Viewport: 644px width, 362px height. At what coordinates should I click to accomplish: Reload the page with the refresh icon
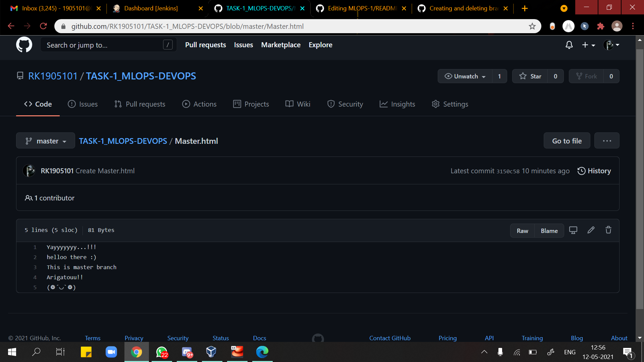tap(43, 26)
